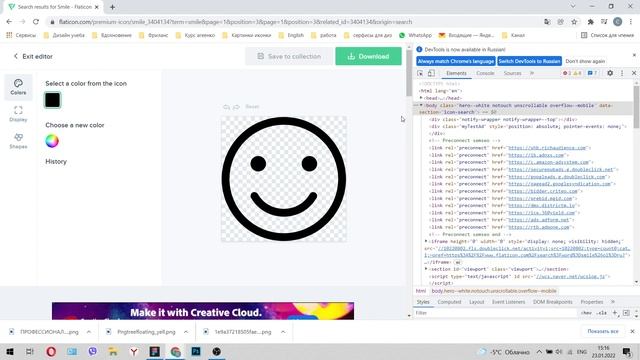
Task: Open the Display panel in the sidebar
Action: point(18,114)
